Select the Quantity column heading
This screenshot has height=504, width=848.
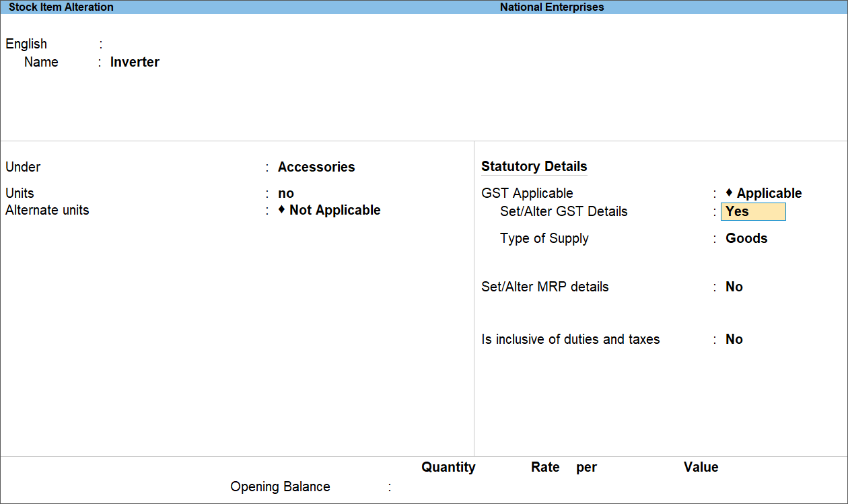448,467
